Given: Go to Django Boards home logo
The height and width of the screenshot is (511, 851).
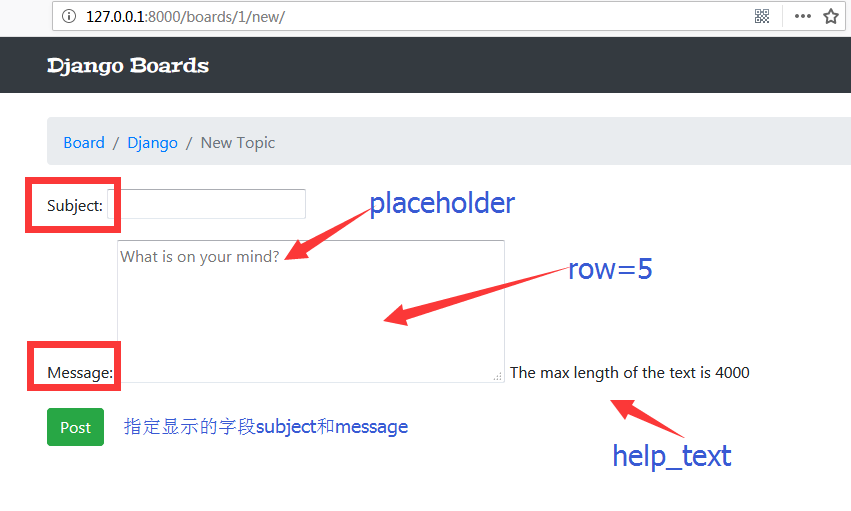Looking at the screenshot, I should click(128, 66).
